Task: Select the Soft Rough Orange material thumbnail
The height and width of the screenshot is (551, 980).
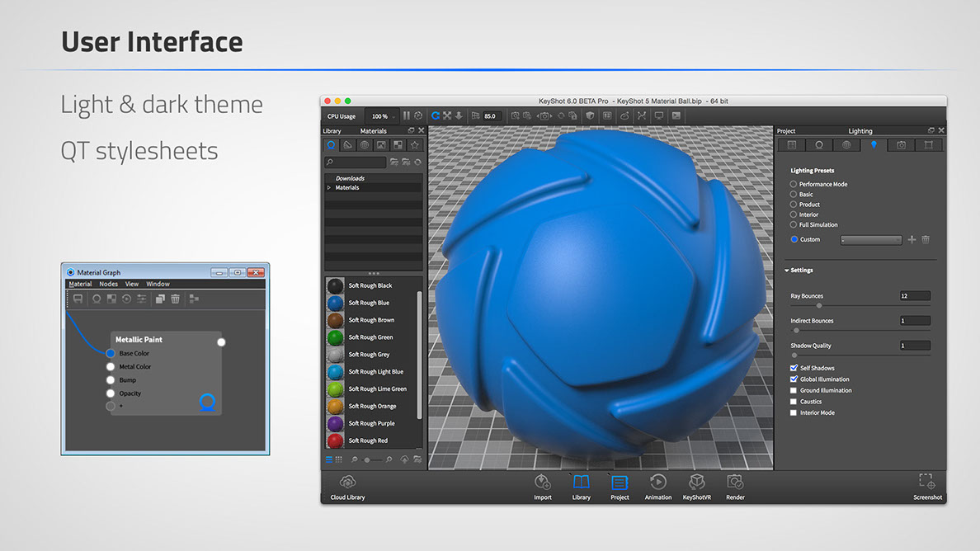Action: click(335, 406)
